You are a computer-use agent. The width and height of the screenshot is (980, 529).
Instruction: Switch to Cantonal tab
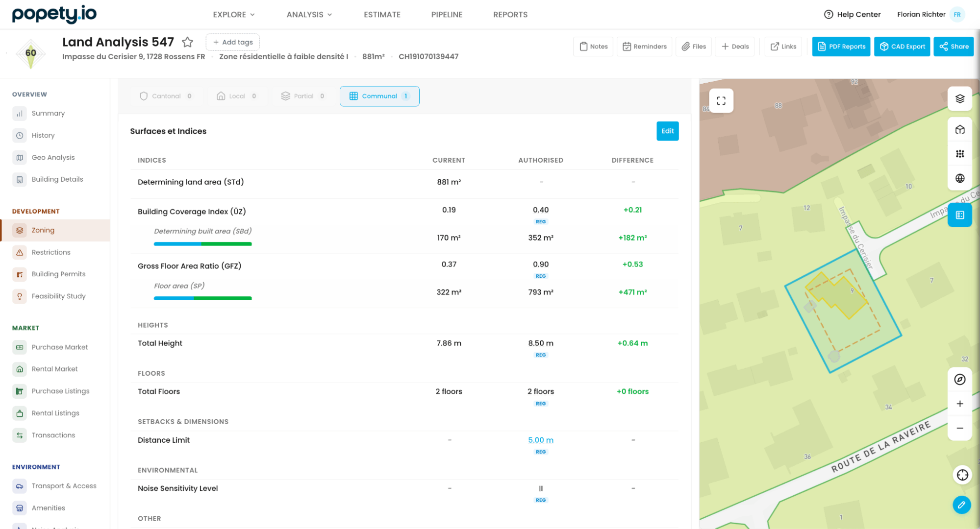tap(166, 96)
